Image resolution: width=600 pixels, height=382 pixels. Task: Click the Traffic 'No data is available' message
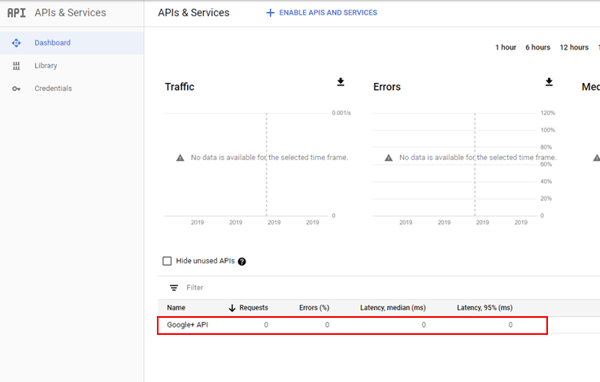(x=269, y=157)
